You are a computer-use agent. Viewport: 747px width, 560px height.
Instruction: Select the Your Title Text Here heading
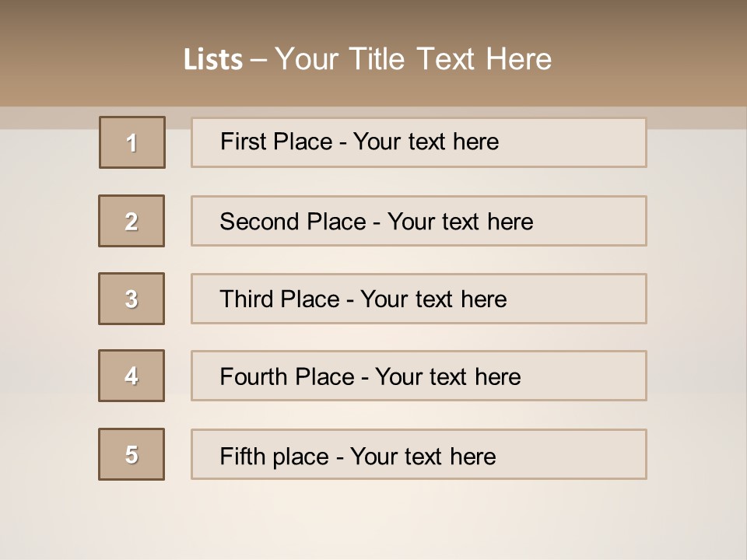tap(413, 59)
